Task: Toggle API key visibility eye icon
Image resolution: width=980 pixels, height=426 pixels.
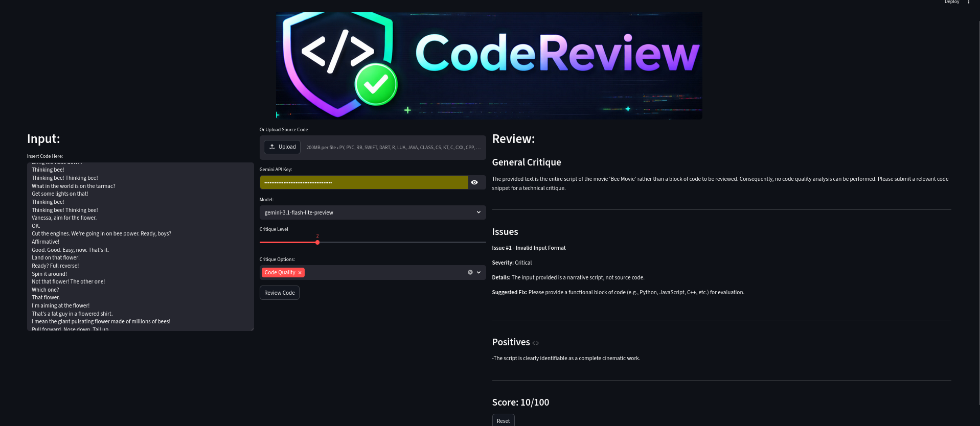Action: 474,182
